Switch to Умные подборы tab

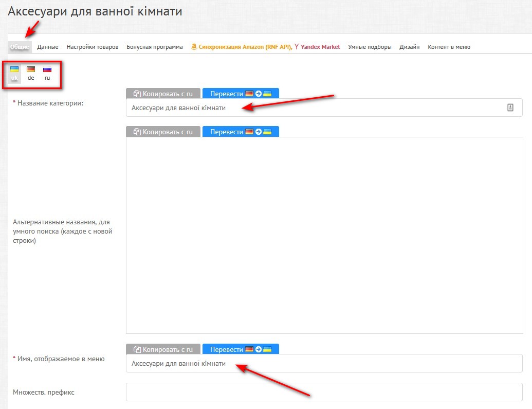(x=370, y=47)
